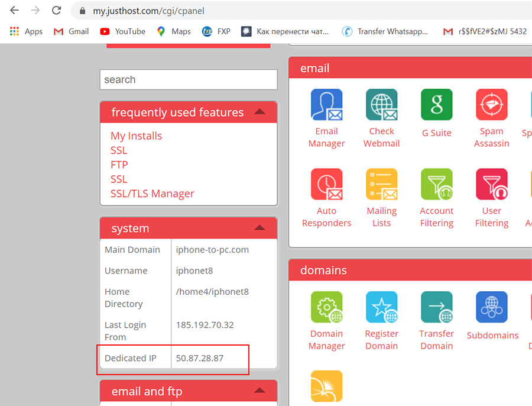Click the Home Directory label
This screenshot has width=532, height=406.
click(x=124, y=298)
